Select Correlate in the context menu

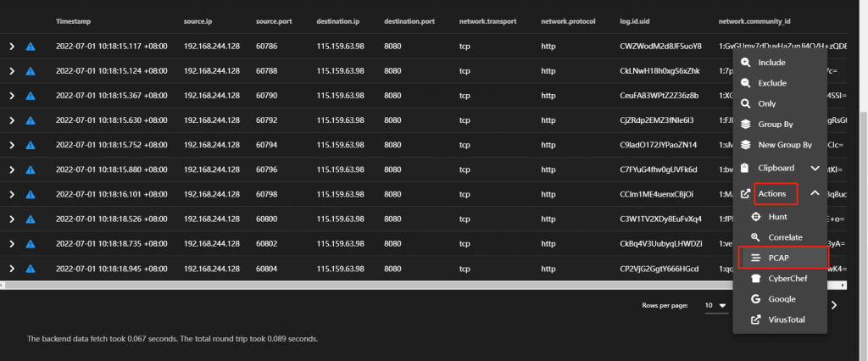click(785, 237)
